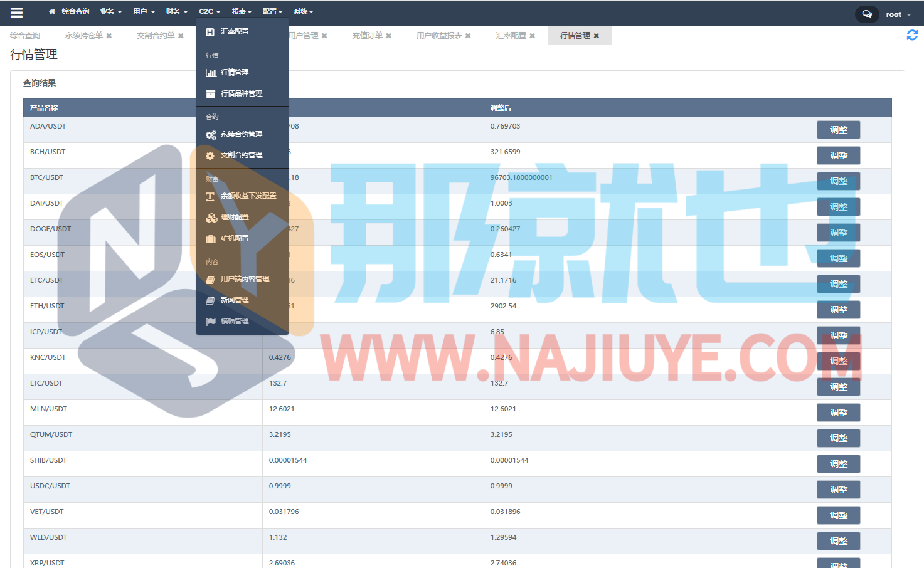Click the refresh icon at top right

912,36
